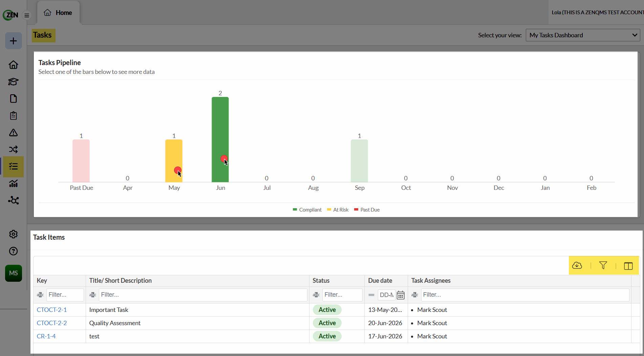
Task: Open the clipboard audits icon in sidebar
Action: click(x=13, y=116)
